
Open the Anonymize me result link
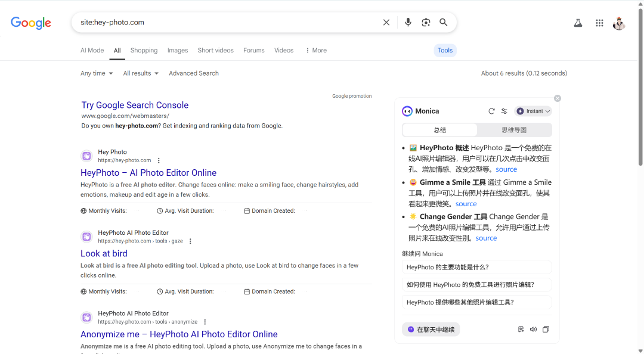click(179, 334)
